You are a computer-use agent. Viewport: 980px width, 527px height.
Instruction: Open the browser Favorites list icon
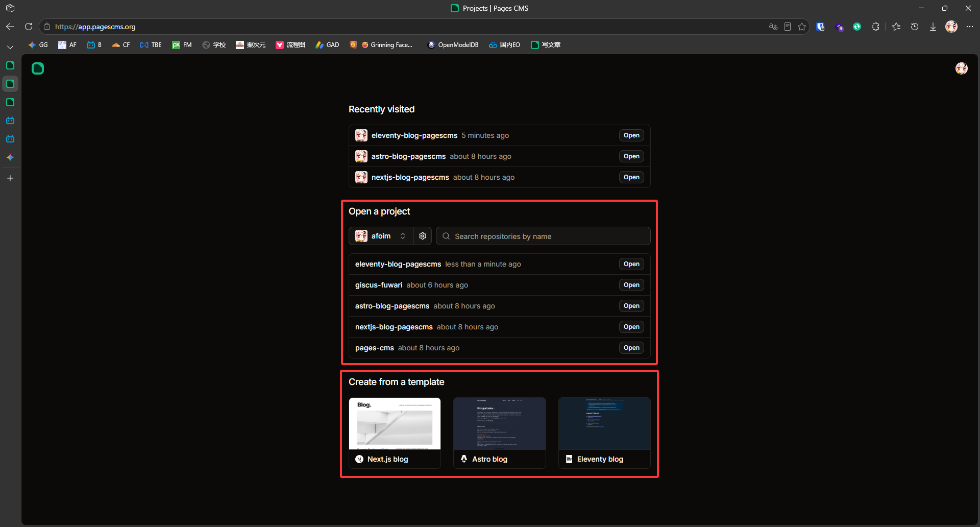point(896,27)
